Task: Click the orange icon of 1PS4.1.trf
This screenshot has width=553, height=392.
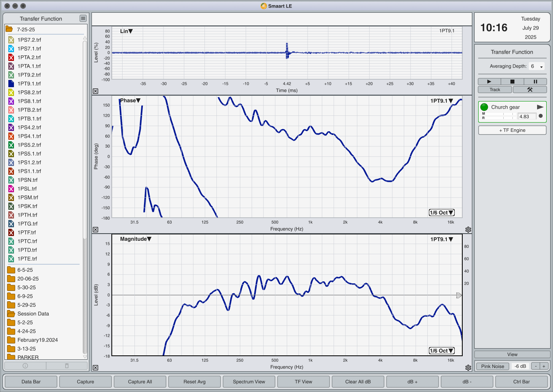Action: coord(11,136)
